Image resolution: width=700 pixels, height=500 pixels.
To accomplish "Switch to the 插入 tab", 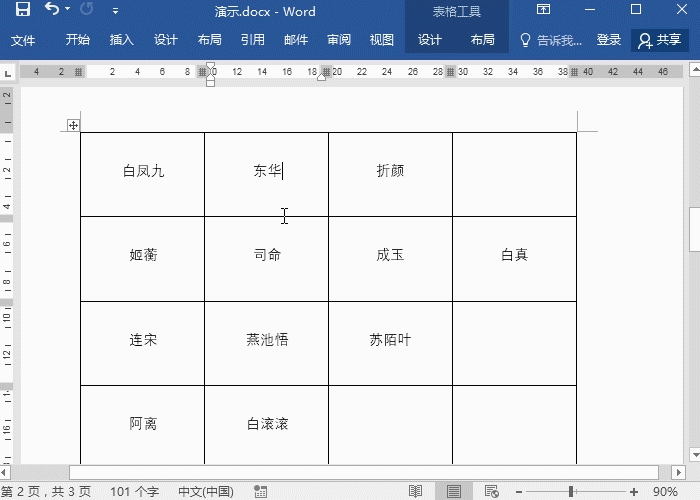I will coord(121,40).
